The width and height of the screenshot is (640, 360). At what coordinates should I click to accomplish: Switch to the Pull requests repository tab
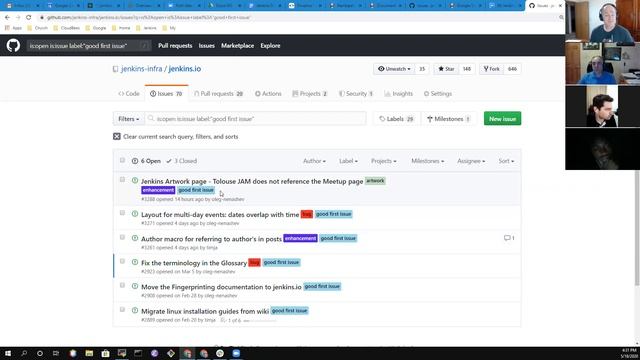click(218, 93)
